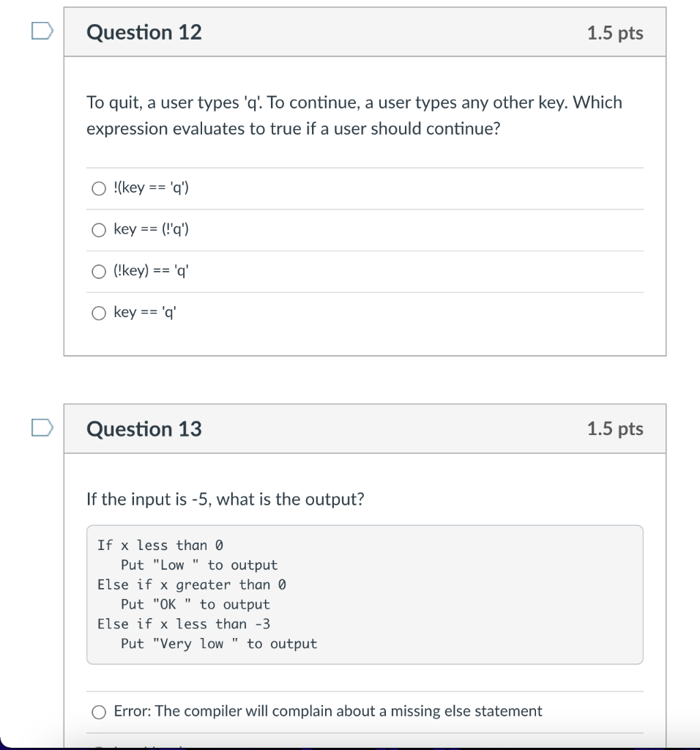Click the Question 13 card header bar
This screenshot has height=750, width=700.
(366, 429)
